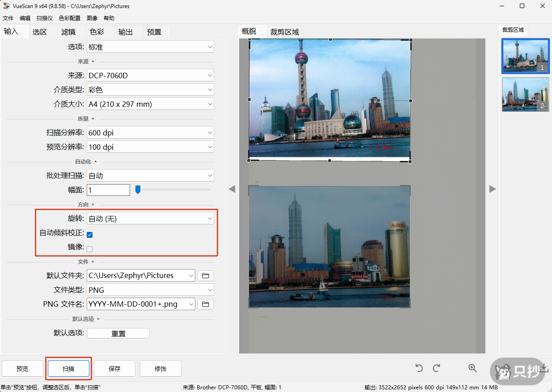Click the 幅面 number input field
Viewport: 552px width, 392px height.
click(x=108, y=190)
